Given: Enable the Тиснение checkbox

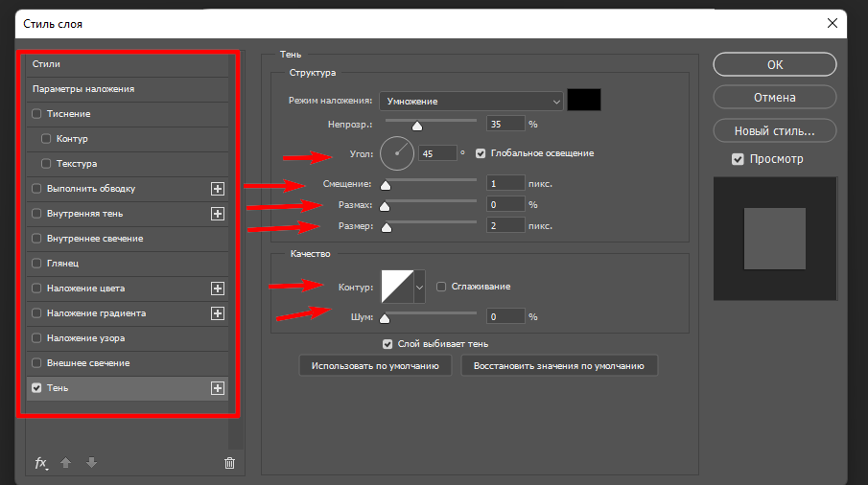Looking at the screenshot, I should pyautogui.click(x=36, y=113).
